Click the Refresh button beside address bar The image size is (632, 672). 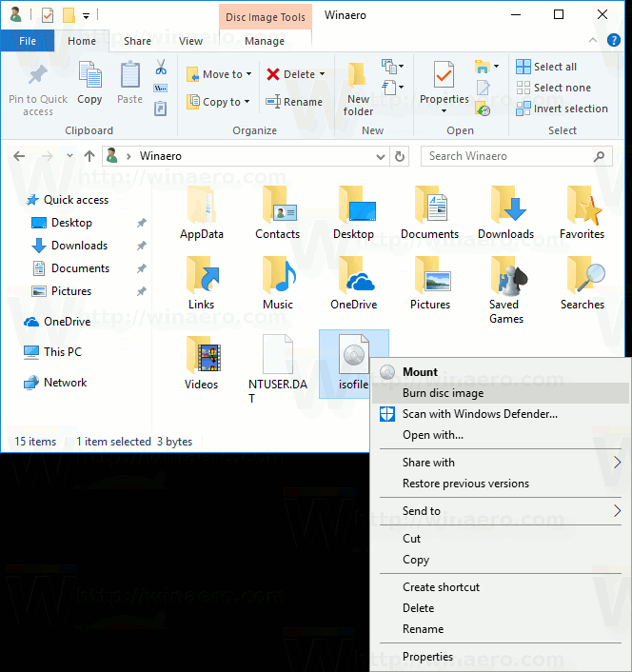(400, 156)
